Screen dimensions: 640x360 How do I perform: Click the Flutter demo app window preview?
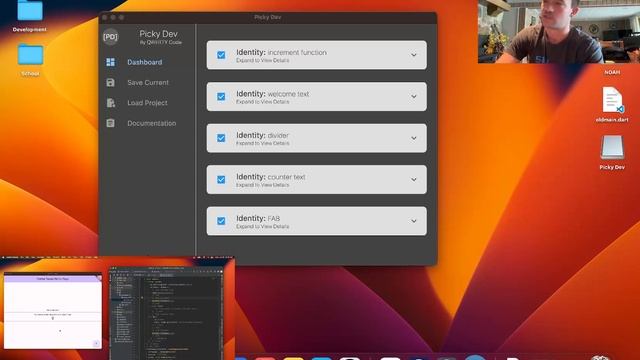(x=53, y=311)
